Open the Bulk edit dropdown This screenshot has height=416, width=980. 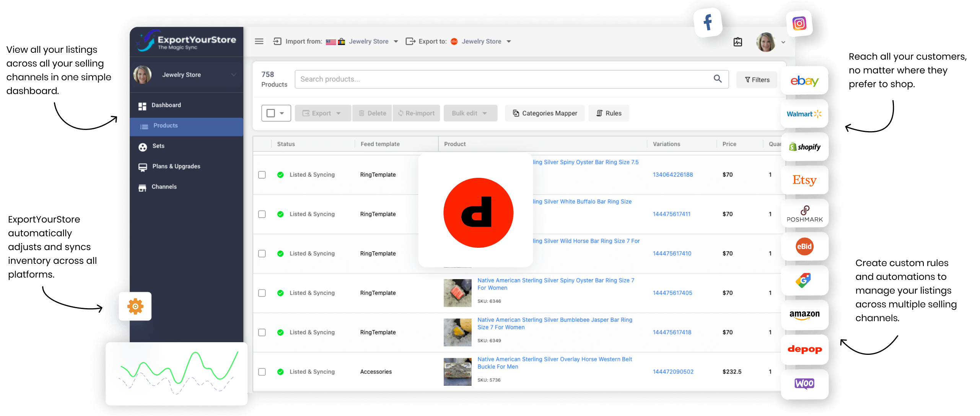(x=470, y=113)
